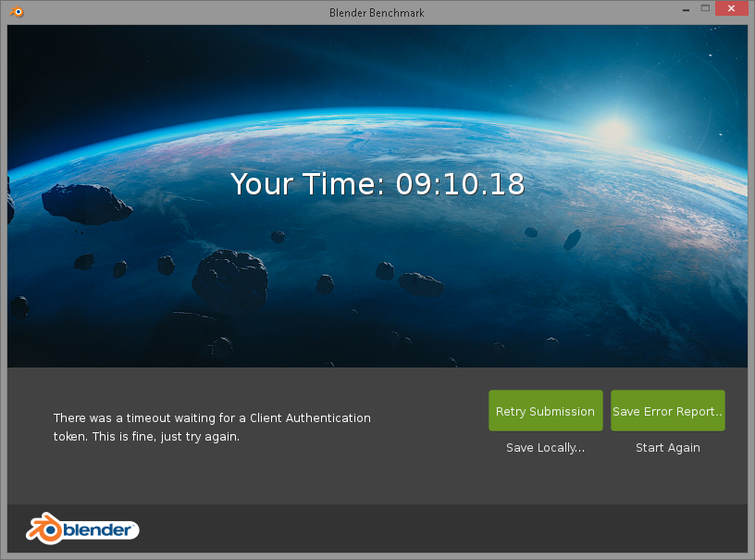Close the Blender Benchmark window

pos(731,8)
